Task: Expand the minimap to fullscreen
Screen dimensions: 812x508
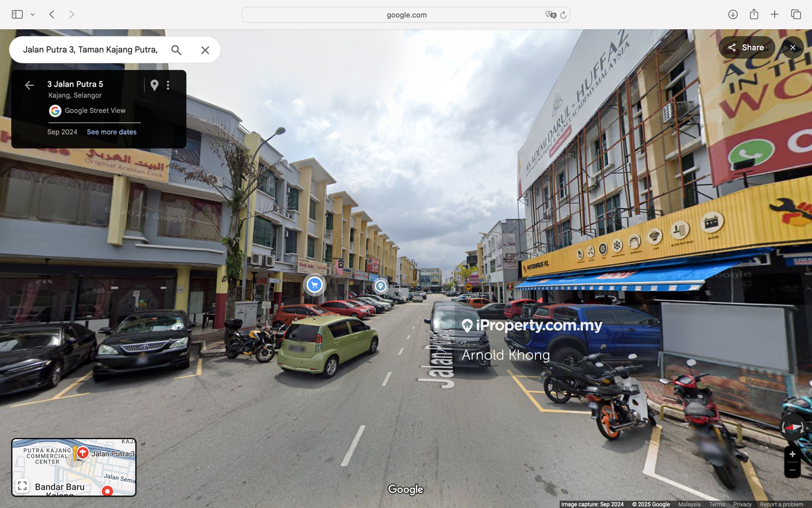Action: (x=23, y=486)
